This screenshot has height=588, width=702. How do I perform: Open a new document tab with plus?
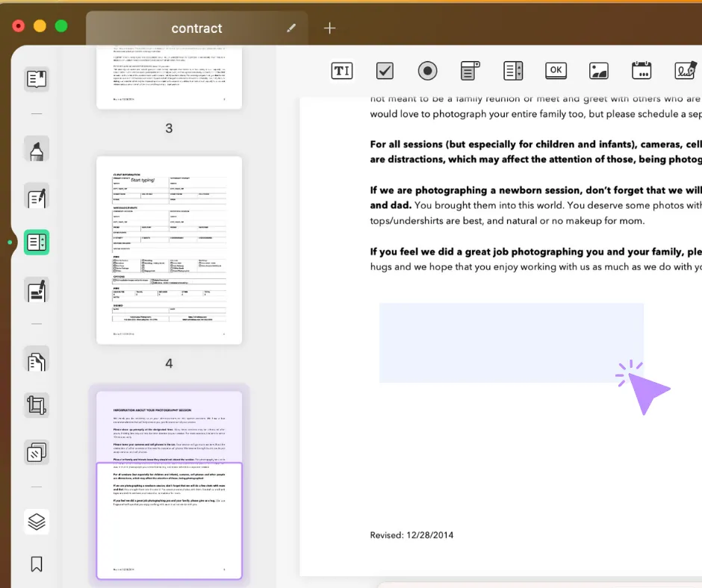click(x=329, y=28)
